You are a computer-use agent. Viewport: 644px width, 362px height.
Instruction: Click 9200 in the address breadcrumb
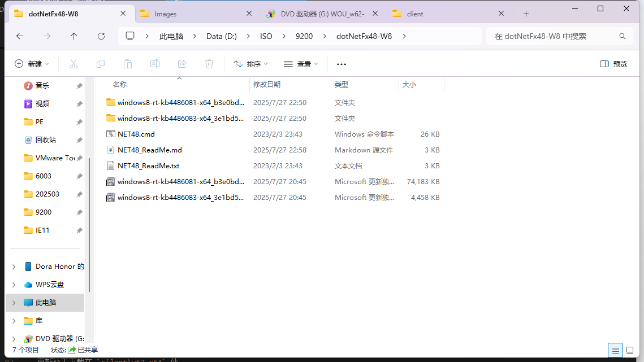click(x=304, y=36)
